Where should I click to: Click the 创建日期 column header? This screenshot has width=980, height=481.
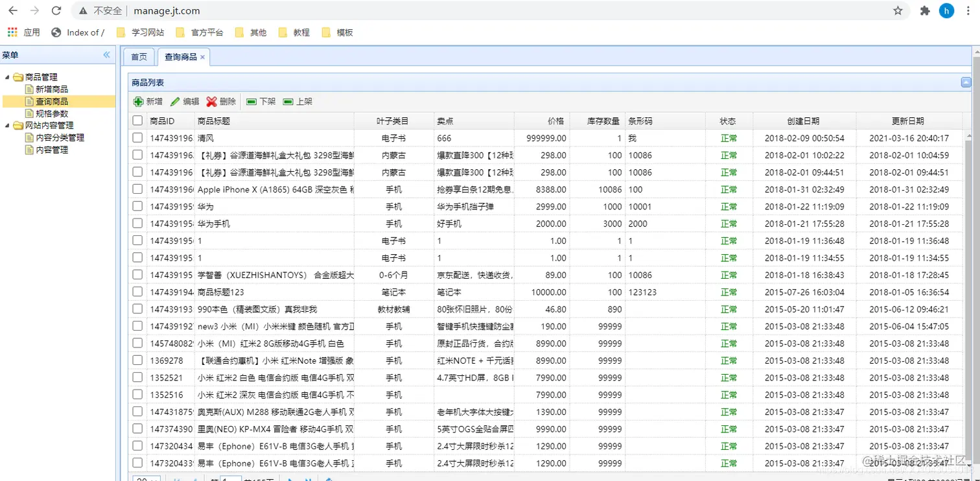(804, 121)
